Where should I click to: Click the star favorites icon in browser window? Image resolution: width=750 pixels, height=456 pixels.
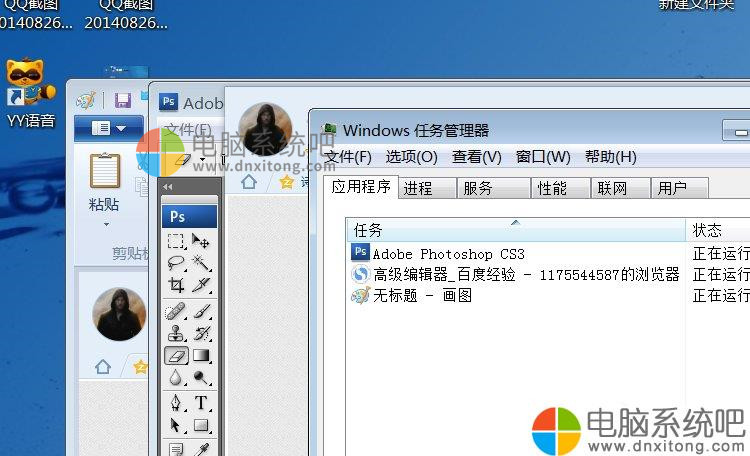point(287,182)
